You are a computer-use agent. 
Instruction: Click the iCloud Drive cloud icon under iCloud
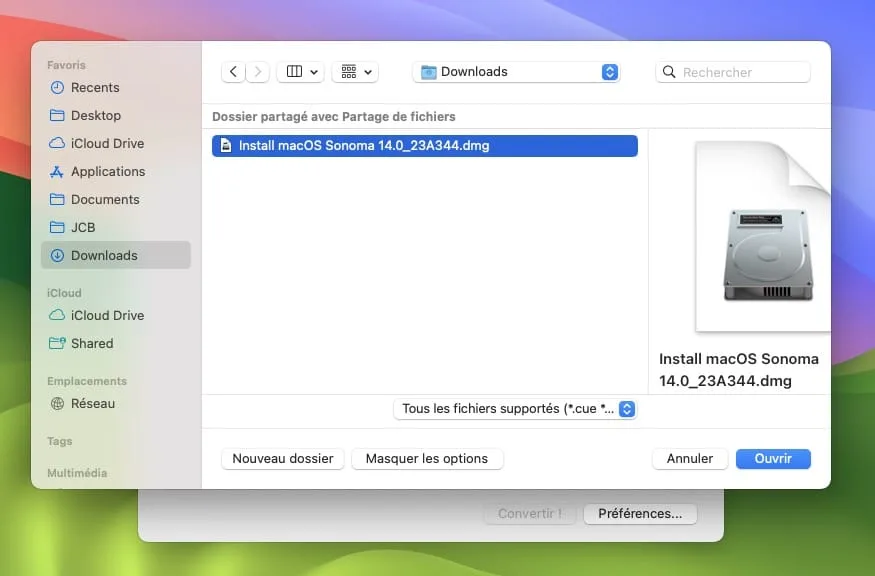[57, 315]
